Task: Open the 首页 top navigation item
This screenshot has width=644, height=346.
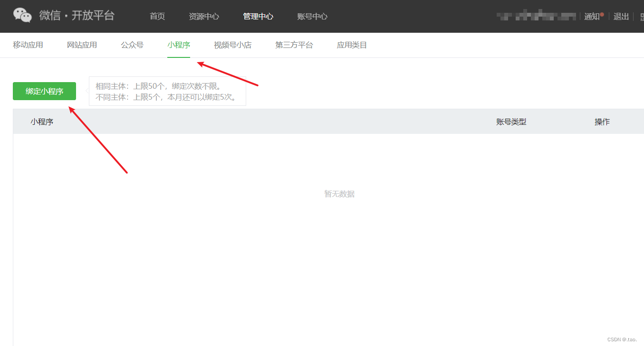Action: click(157, 16)
